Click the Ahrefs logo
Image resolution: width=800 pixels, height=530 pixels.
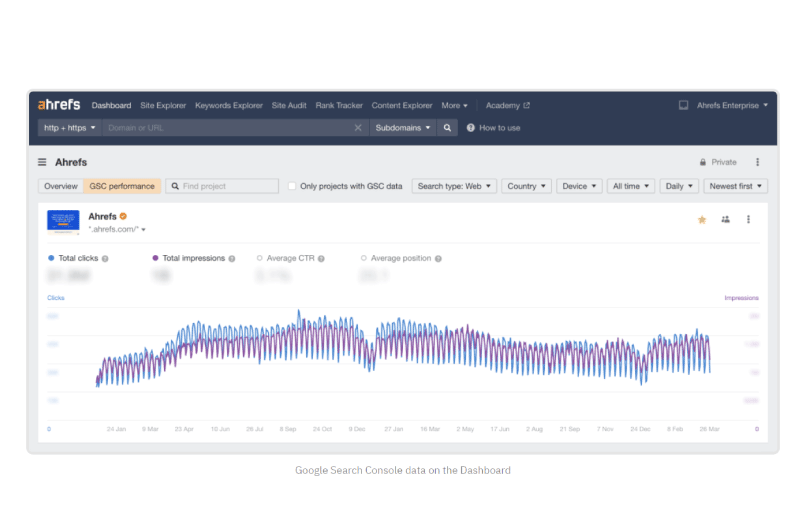(59, 105)
